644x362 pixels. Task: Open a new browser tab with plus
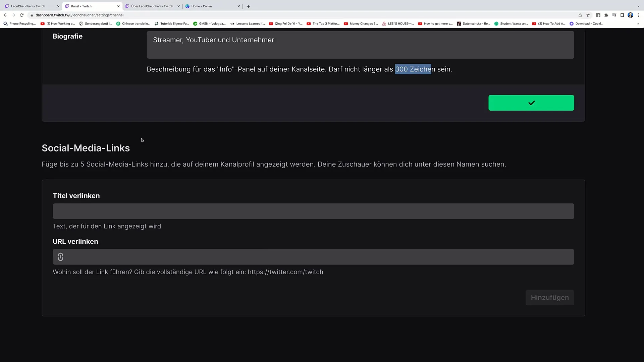(248, 6)
